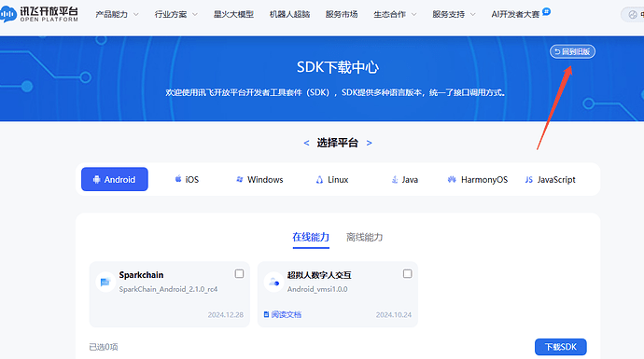Click the 超拟人数字人交互 product icon
The image size is (644, 359).
click(x=273, y=282)
